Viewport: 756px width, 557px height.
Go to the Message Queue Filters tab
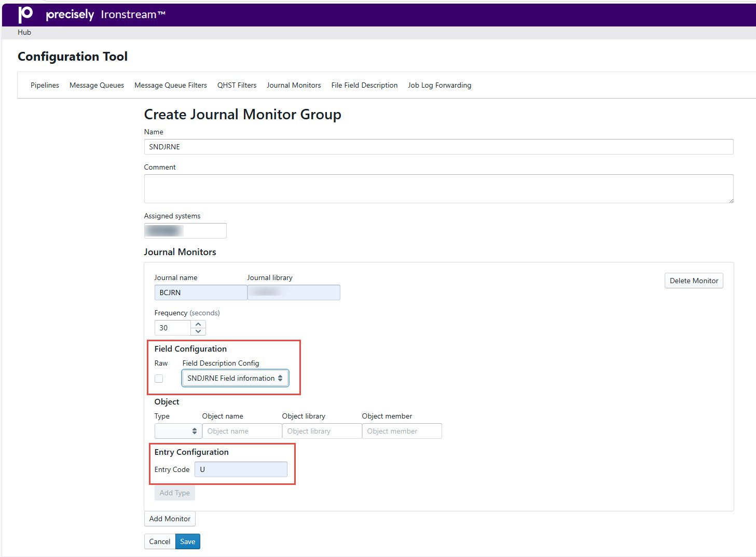pyautogui.click(x=171, y=85)
